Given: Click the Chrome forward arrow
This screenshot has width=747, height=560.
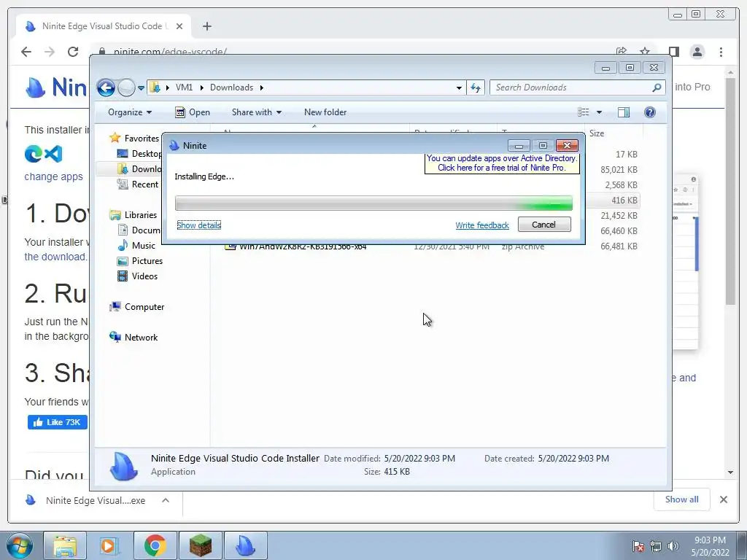Looking at the screenshot, I should pos(50,52).
